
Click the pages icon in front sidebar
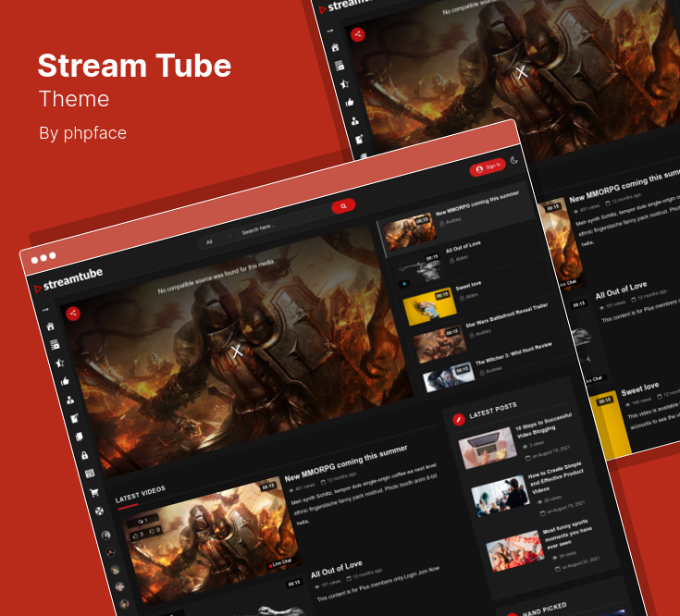80,436
